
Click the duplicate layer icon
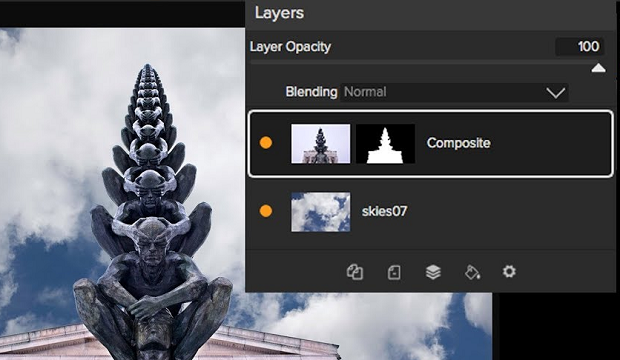point(355,272)
